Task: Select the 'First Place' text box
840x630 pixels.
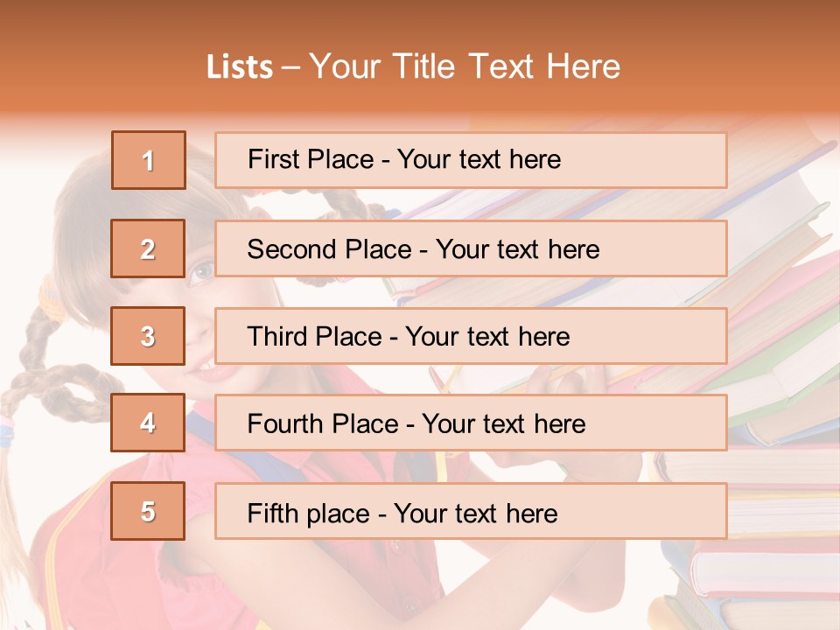Action: click(471, 160)
